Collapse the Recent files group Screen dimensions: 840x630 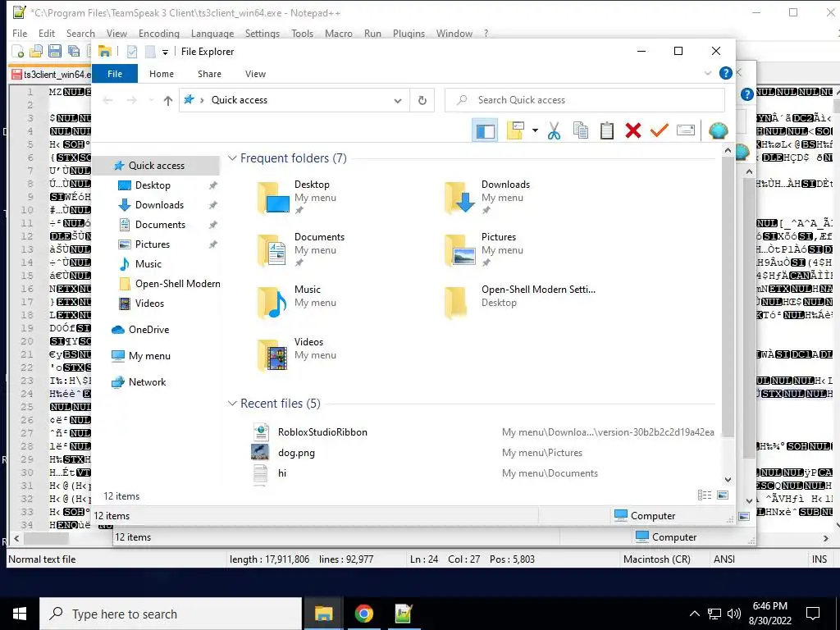tap(232, 404)
